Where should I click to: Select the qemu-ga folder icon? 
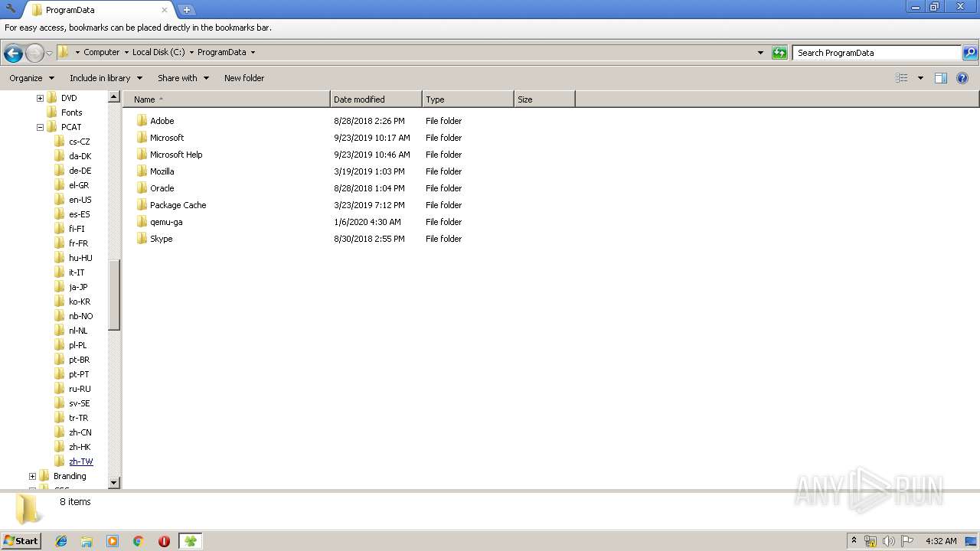pos(142,222)
